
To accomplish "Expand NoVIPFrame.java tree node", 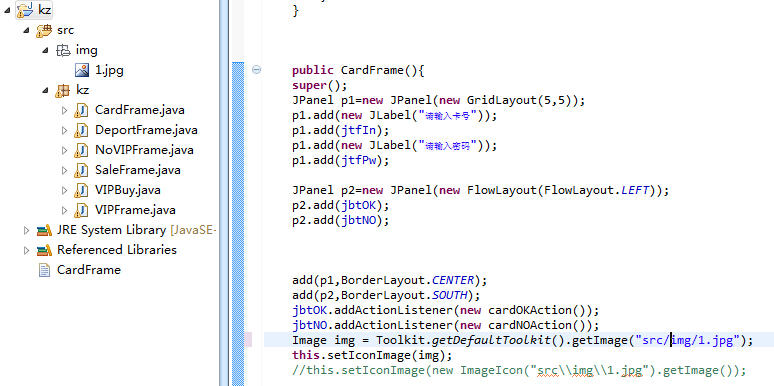I will pyautogui.click(x=64, y=150).
